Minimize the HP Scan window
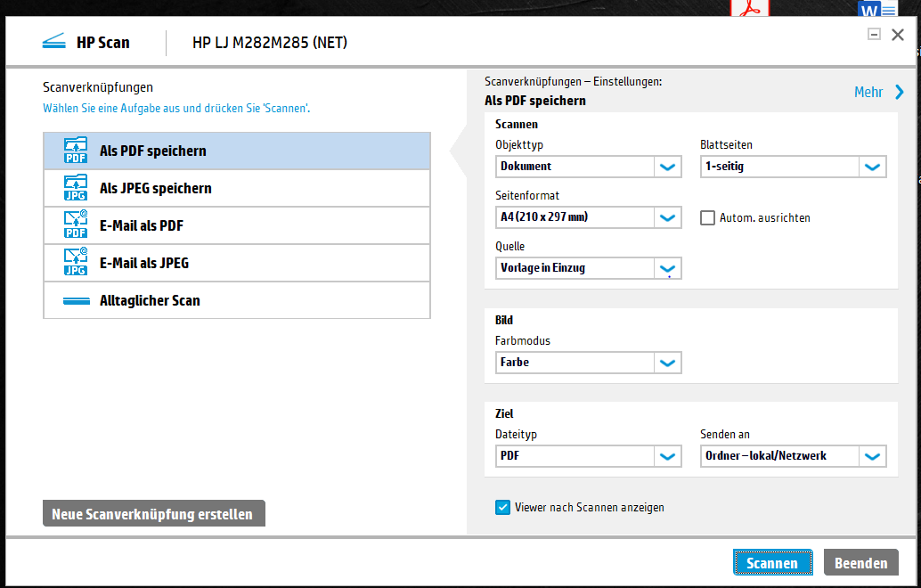The width and height of the screenshot is (921, 588). [x=874, y=34]
